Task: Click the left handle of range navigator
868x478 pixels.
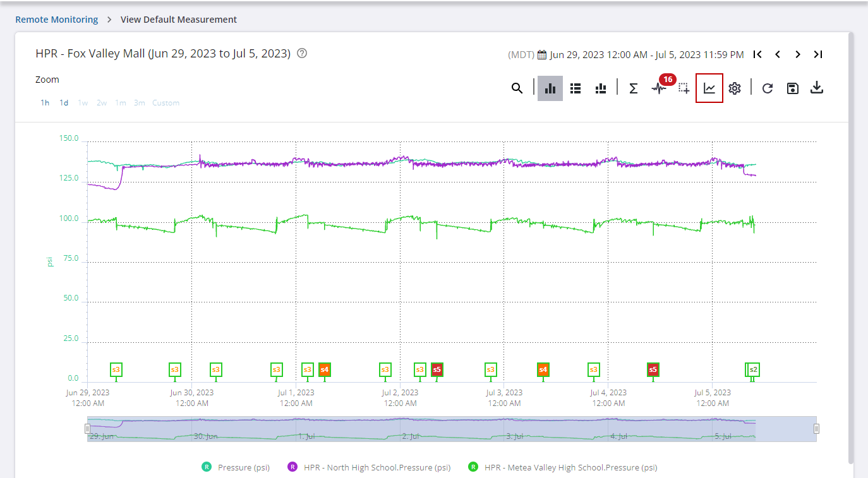Action: pos(88,429)
